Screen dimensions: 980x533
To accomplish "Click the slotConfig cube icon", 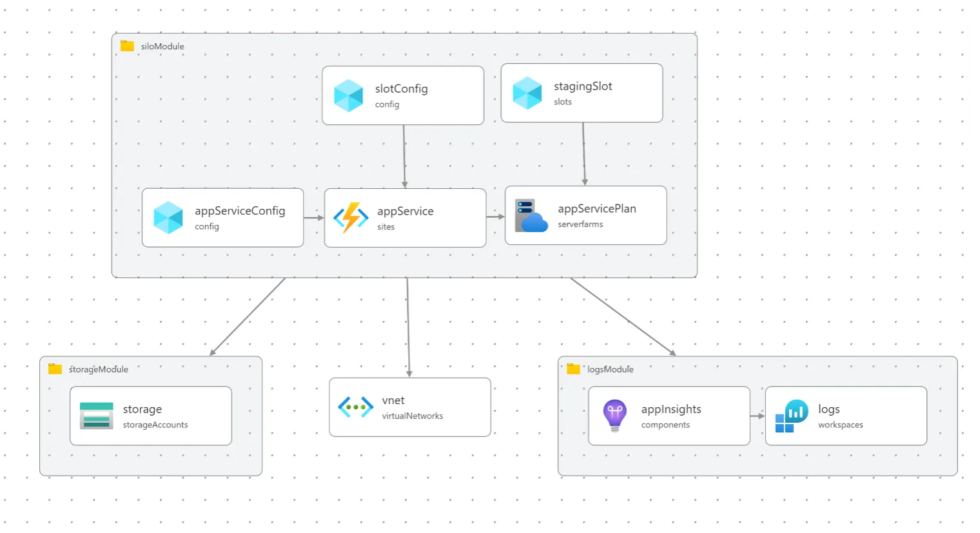I will [349, 95].
